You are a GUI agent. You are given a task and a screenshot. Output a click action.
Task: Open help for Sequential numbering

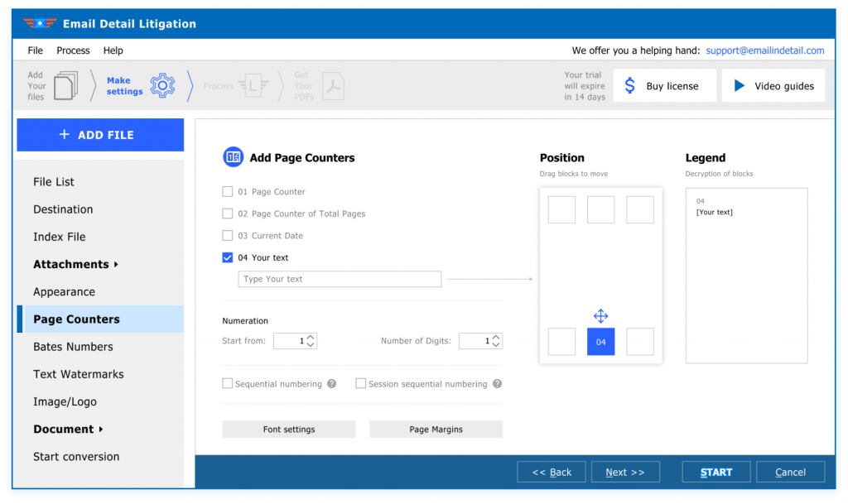[x=331, y=383]
